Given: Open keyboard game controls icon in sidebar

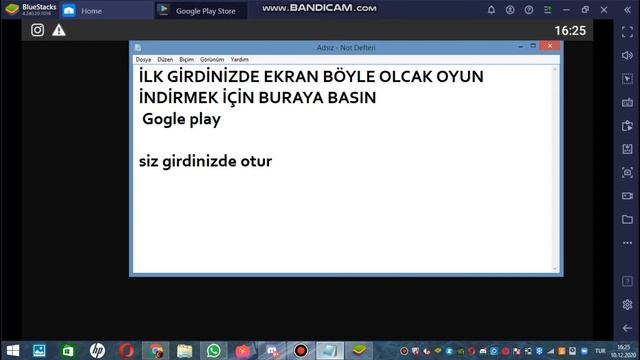Looking at the screenshot, I should coord(627,102).
